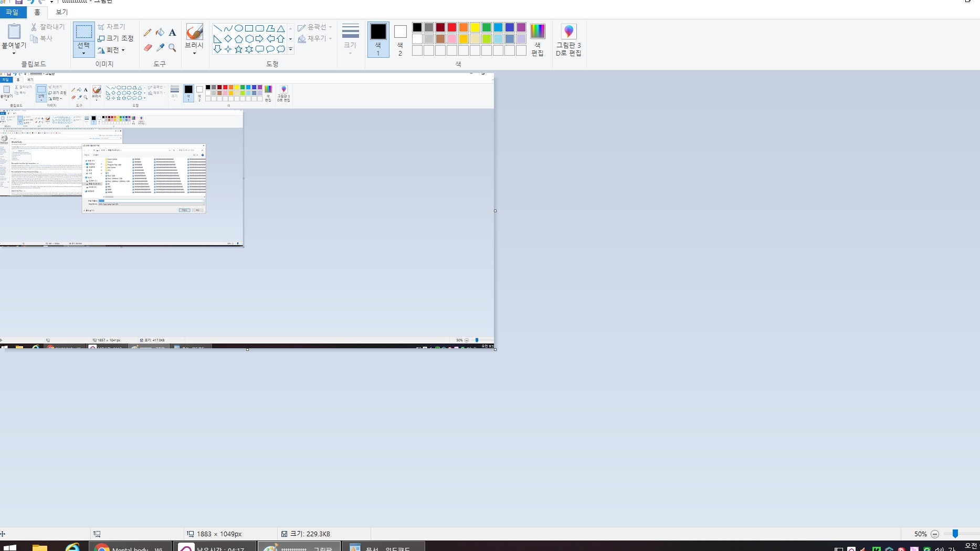Open the shape Fill dropdown
Screen dimensions: 980x551
[315, 39]
